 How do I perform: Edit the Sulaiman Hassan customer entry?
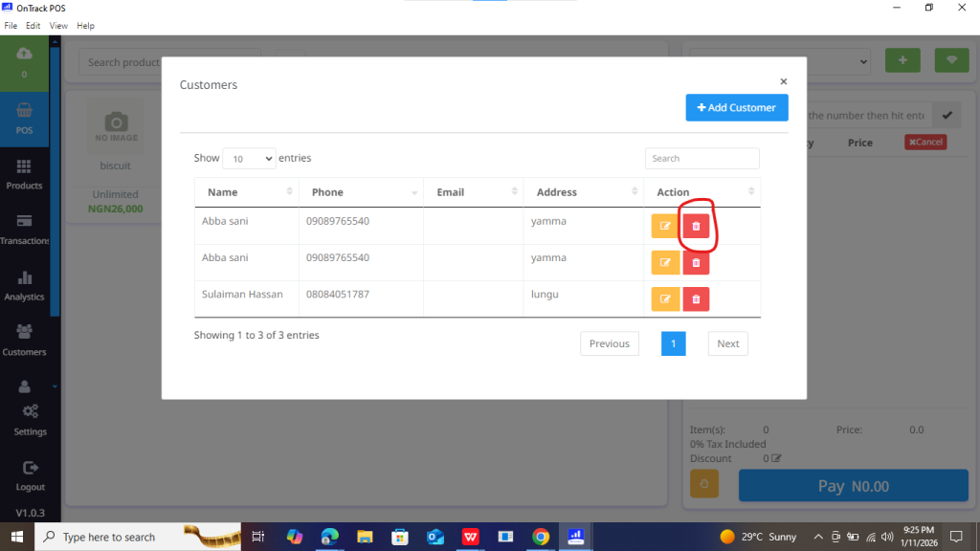tap(665, 299)
